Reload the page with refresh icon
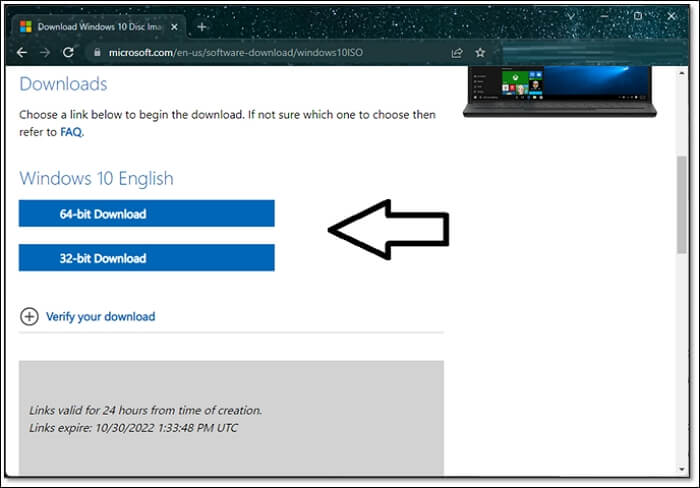 68,53
